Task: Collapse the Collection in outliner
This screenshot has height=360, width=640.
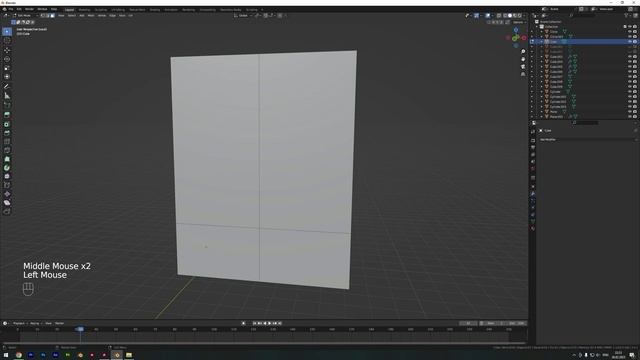Action: pos(537,27)
